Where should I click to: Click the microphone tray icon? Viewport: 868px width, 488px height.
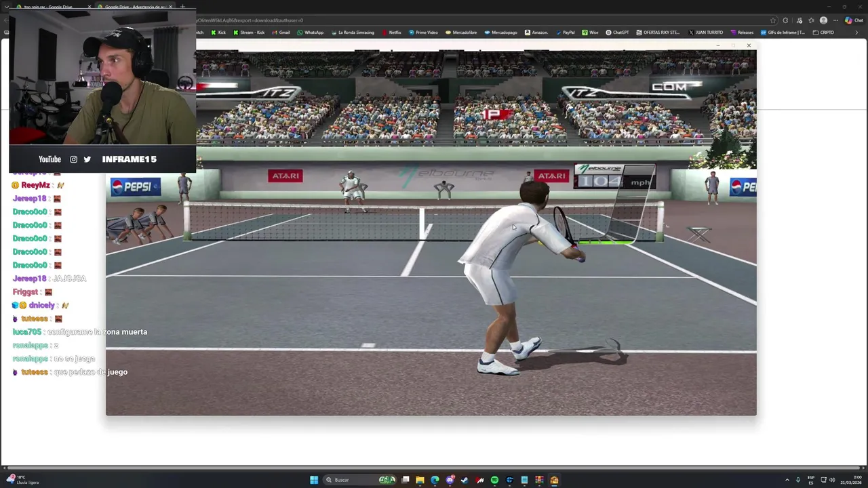click(x=798, y=480)
